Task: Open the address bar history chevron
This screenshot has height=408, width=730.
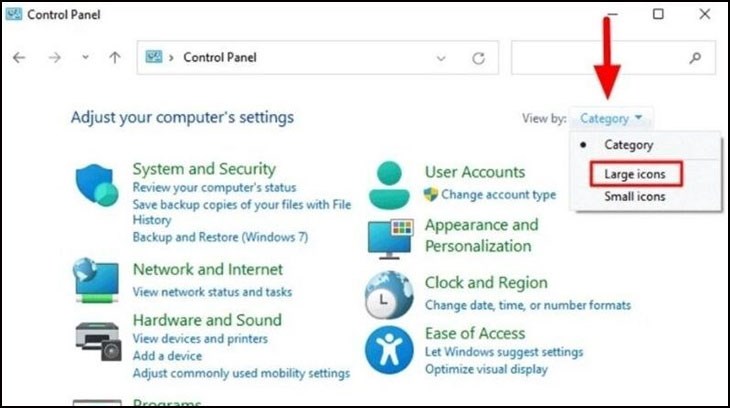Action: coord(441,58)
